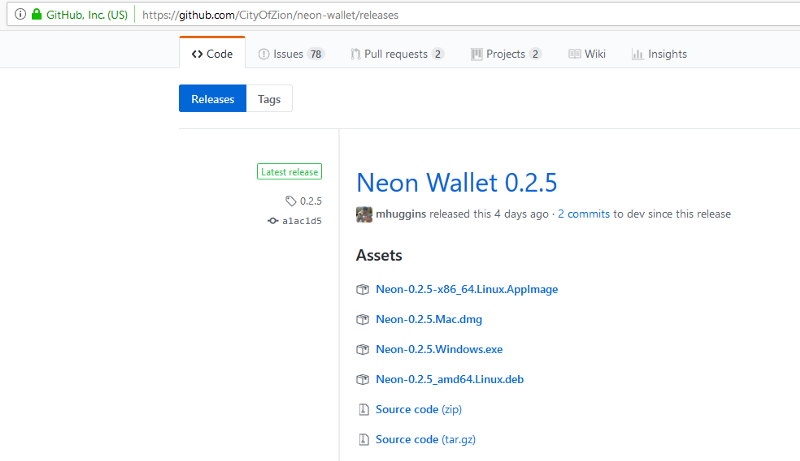Click the package icon beside Linux.deb

click(363, 380)
